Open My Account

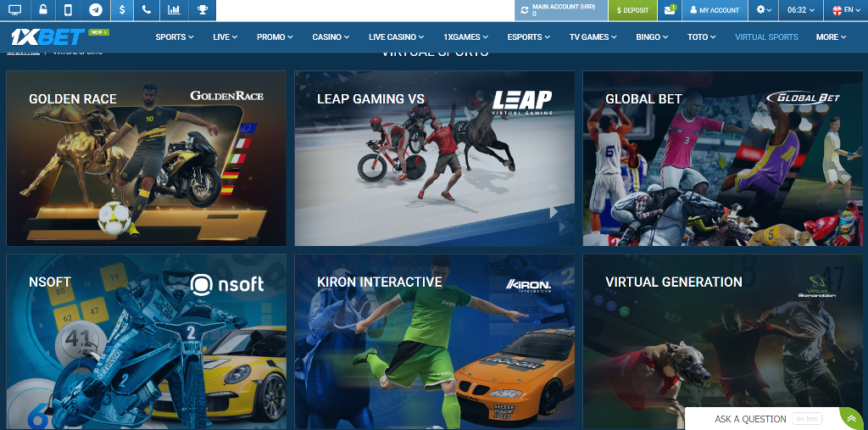715,10
